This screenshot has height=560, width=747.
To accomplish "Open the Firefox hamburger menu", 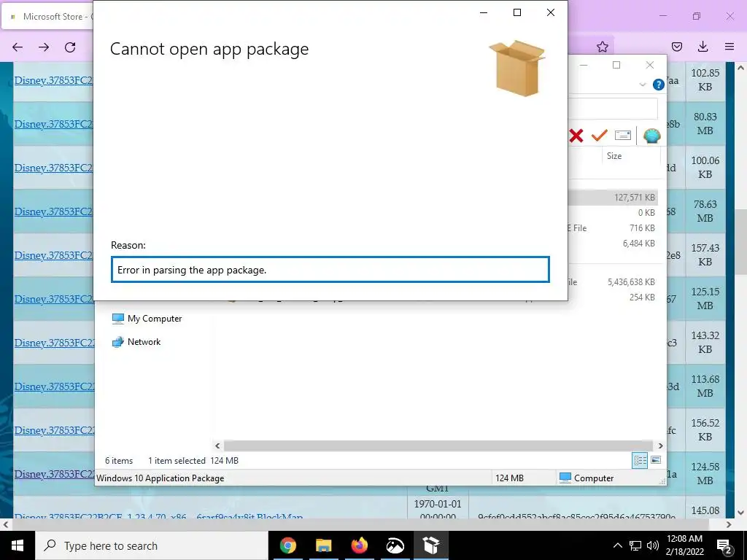I will pyautogui.click(x=729, y=47).
